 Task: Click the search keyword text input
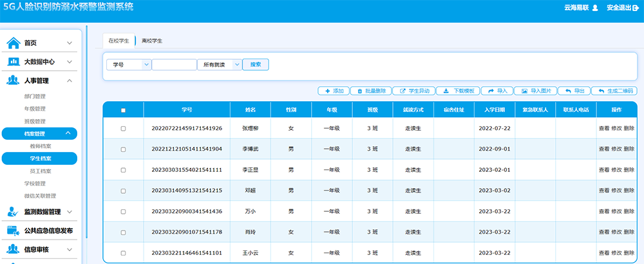pos(174,64)
